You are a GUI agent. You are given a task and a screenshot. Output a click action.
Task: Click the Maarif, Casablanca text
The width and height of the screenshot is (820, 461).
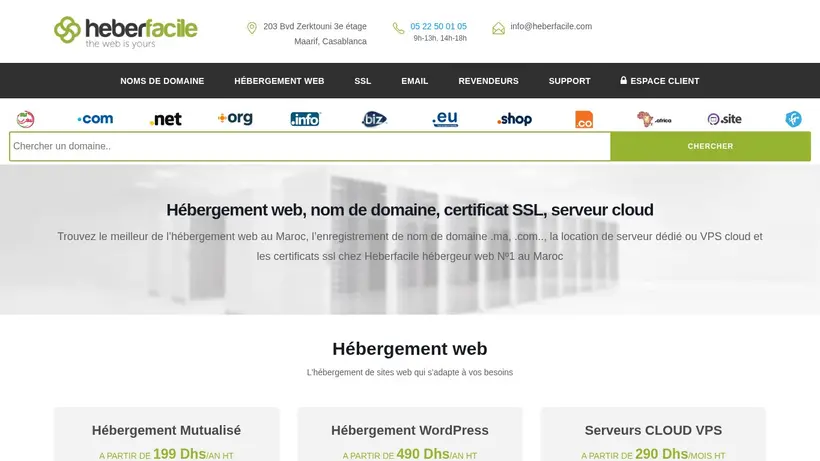pyautogui.click(x=331, y=41)
